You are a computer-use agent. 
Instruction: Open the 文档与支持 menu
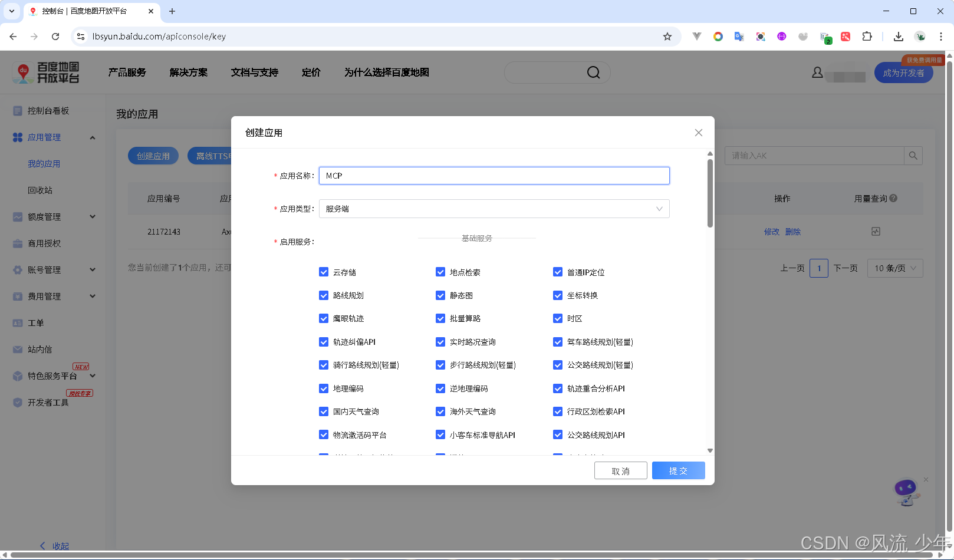pyautogui.click(x=254, y=72)
